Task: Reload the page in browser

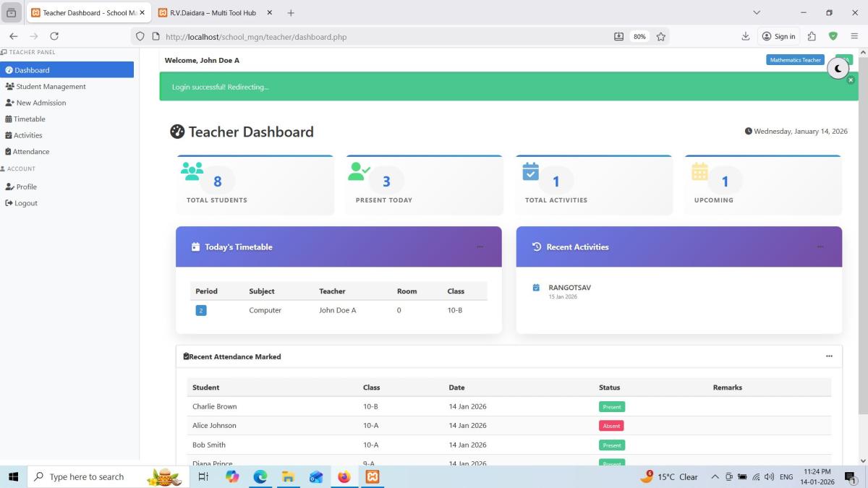Action: (x=54, y=36)
